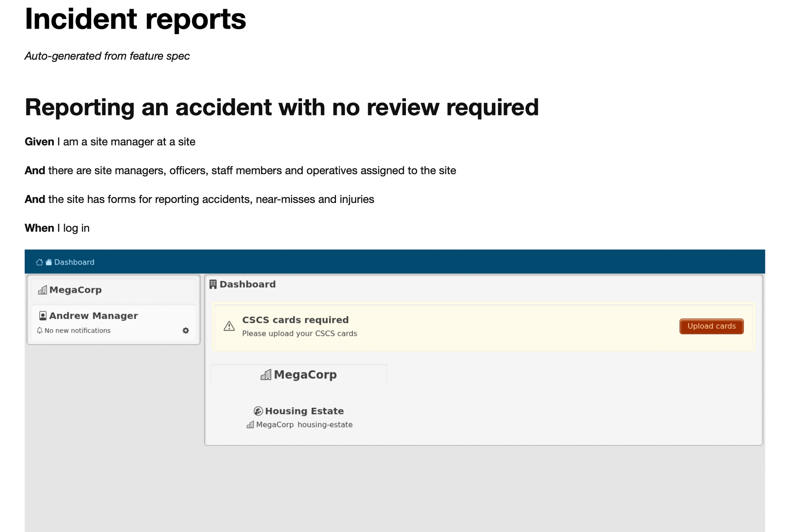Click the MegaCorp building icon in the sidebar

coord(42,290)
